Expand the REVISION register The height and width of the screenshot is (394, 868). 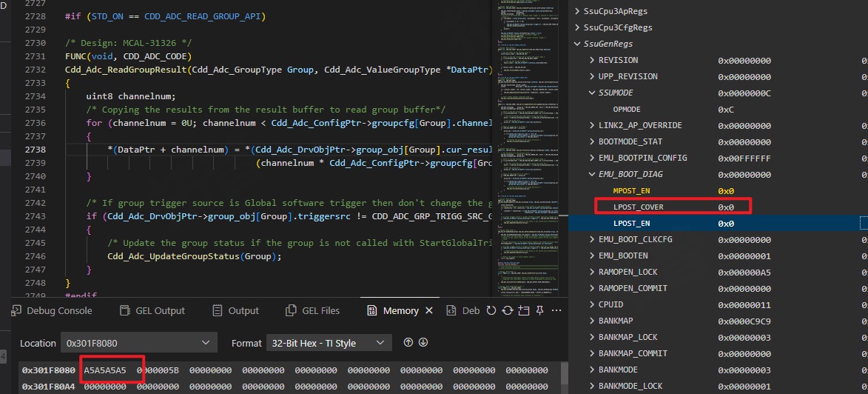pyautogui.click(x=592, y=60)
